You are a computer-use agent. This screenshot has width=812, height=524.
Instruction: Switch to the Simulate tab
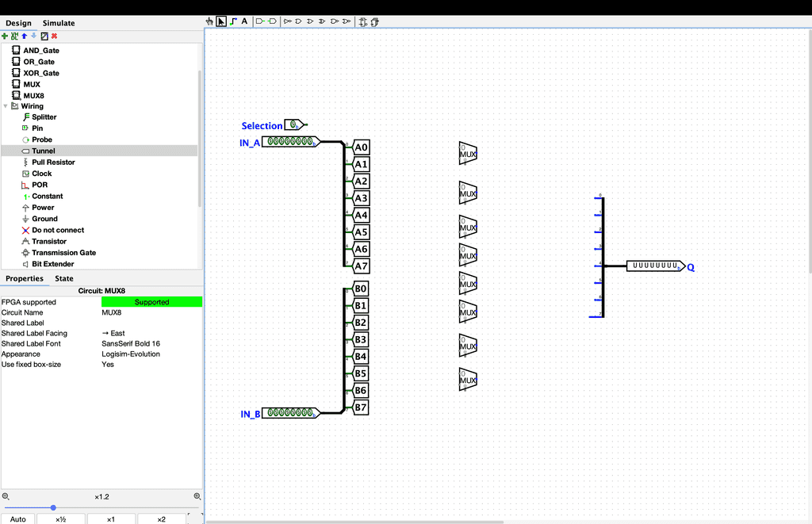59,23
